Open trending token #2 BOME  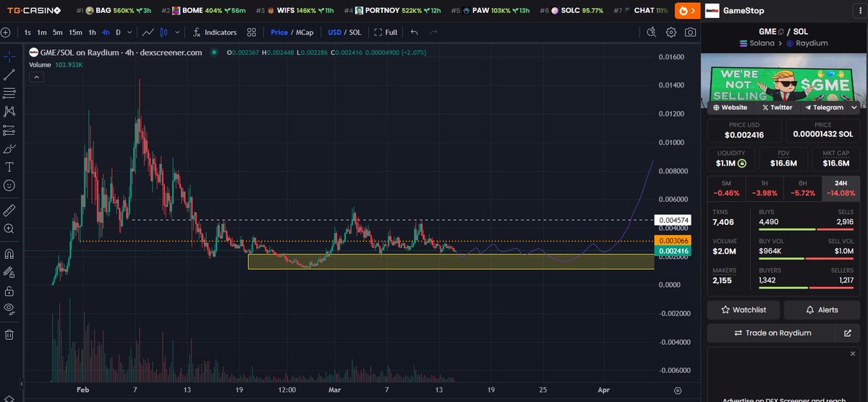click(x=205, y=11)
